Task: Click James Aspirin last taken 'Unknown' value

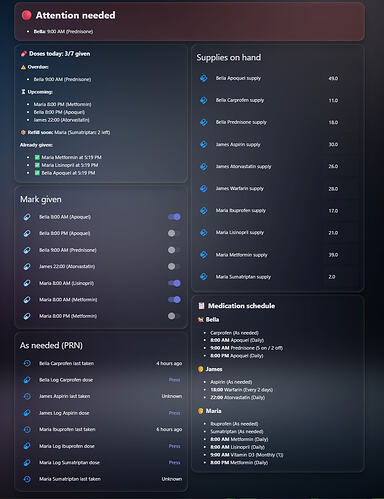Action: click(172, 396)
